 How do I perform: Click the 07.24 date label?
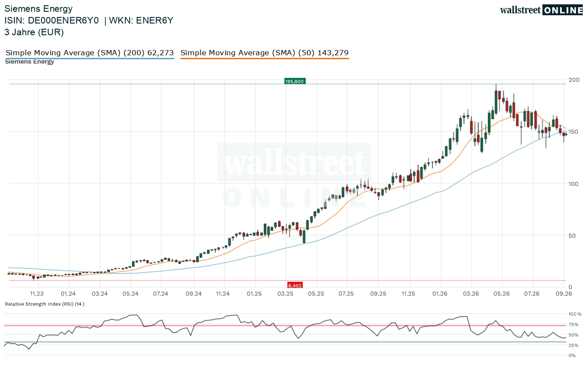161,294
